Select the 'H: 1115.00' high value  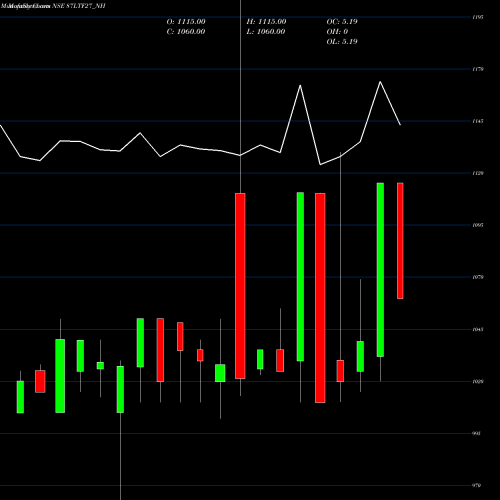tap(266, 22)
